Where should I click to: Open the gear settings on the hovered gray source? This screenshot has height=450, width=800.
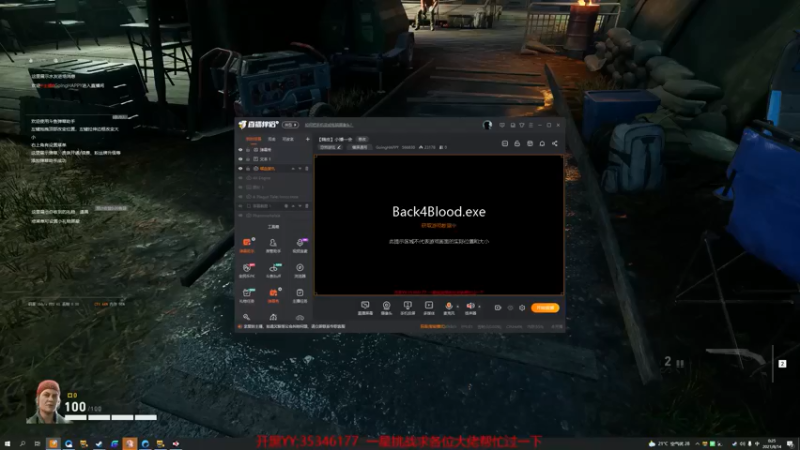coord(286,206)
